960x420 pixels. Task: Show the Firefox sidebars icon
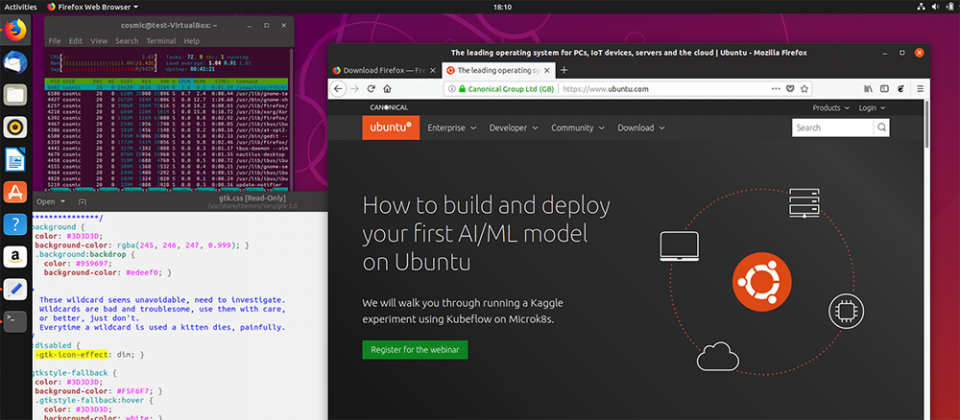(x=885, y=89)
